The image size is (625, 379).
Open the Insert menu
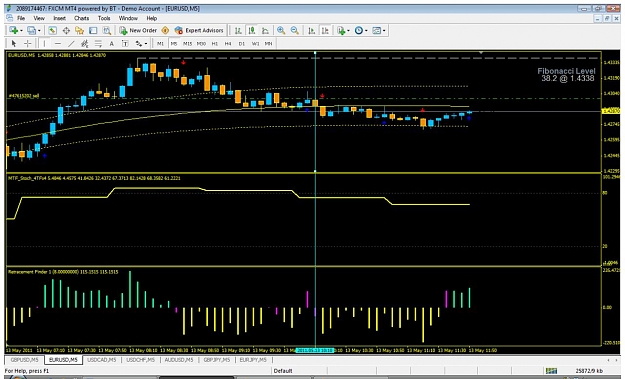(x=59, y=18)
